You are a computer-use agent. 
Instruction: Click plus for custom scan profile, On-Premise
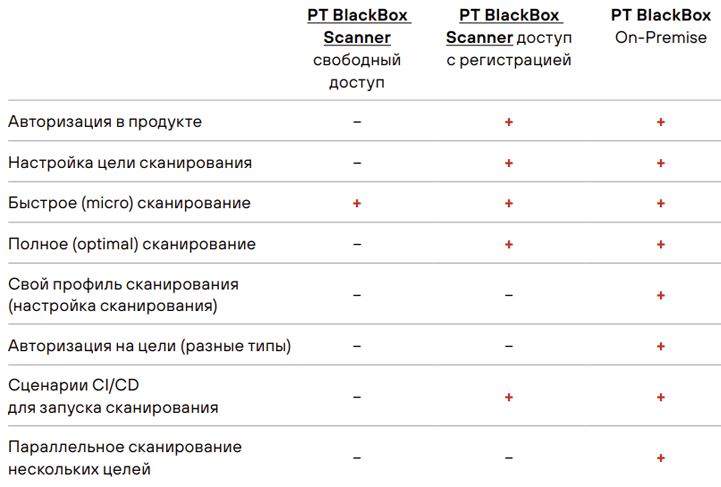(661, 295)
